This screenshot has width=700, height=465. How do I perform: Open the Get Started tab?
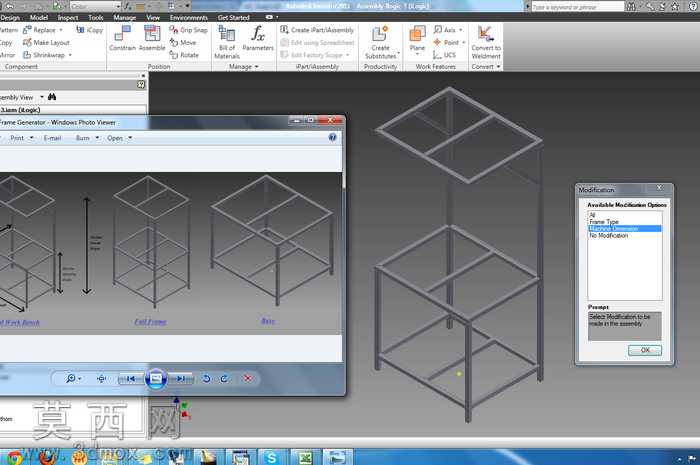pos(233,17)
